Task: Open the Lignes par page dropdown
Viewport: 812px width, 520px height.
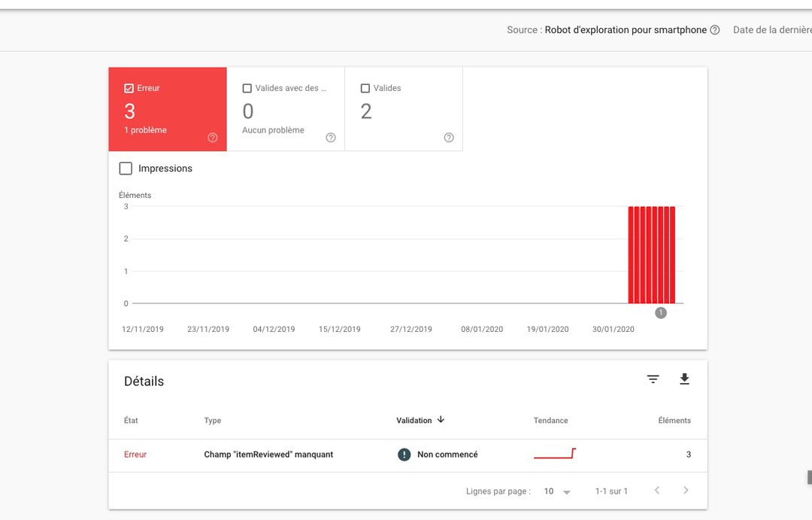Action: click(x=557, y=491)
